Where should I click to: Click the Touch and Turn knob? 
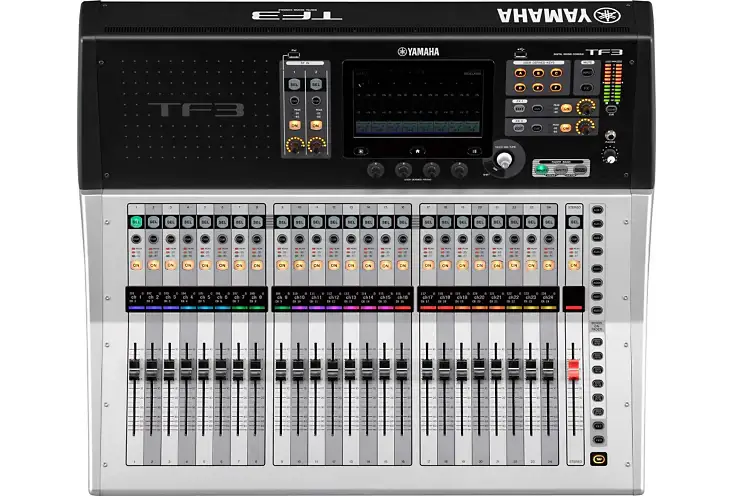point(504,160)
